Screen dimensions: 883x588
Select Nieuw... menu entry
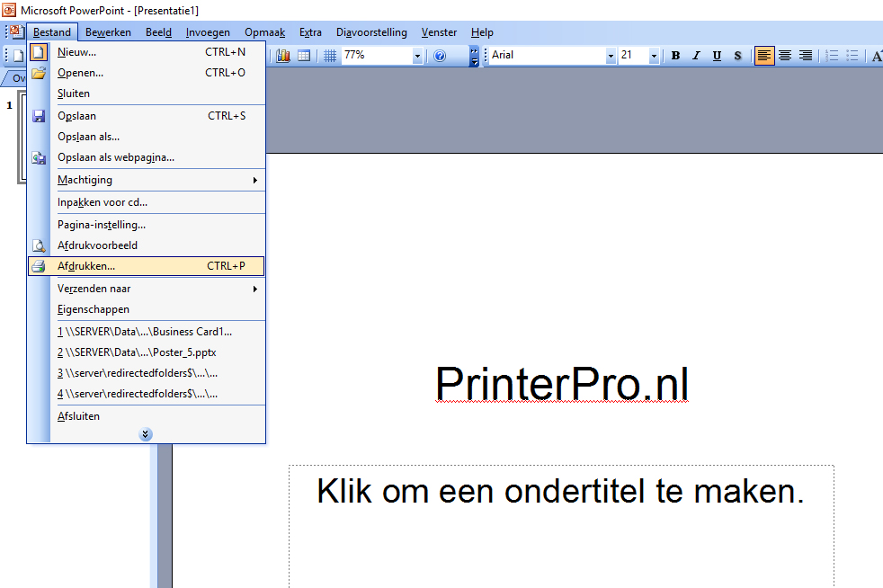(x=146, y=52)
